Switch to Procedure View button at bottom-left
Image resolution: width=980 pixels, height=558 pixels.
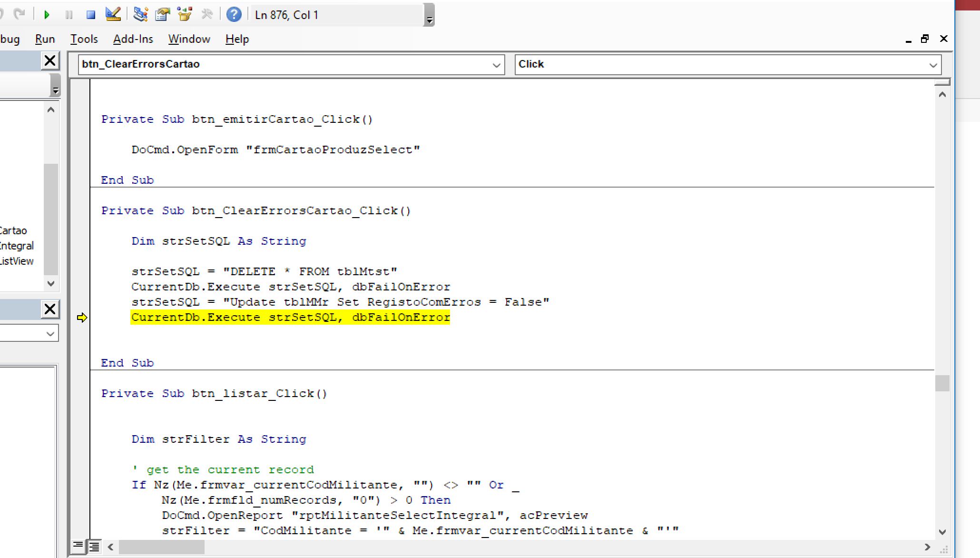78,546
